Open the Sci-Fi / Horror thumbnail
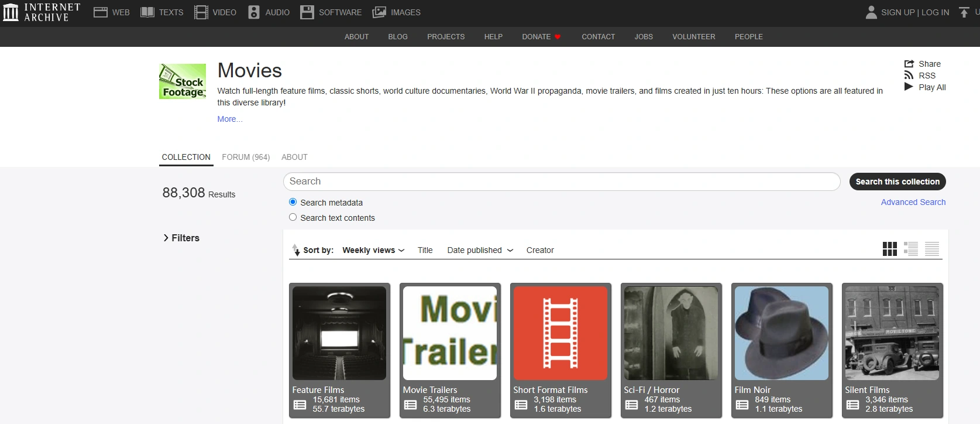980x424 pixels. click(x=671, y=333)
